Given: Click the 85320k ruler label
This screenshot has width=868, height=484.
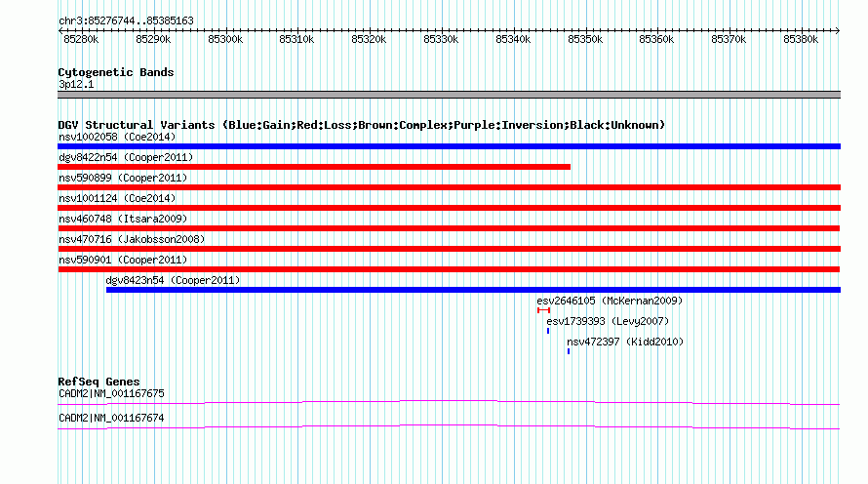Looking at the screenshot, I should (369, 39).
